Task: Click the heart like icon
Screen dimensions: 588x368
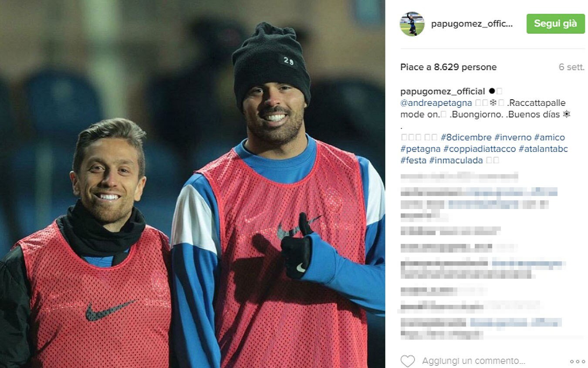Action: pos(408,361)
